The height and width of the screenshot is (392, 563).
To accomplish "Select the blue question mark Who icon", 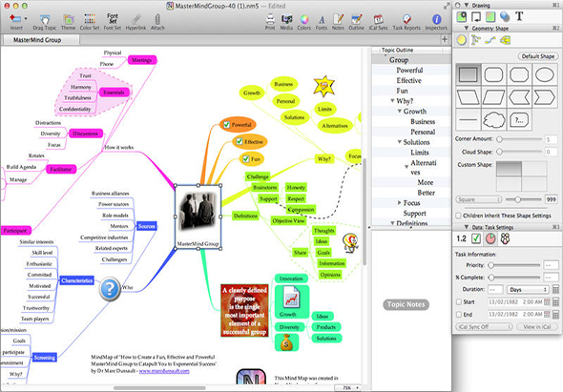I will [110, 288].
